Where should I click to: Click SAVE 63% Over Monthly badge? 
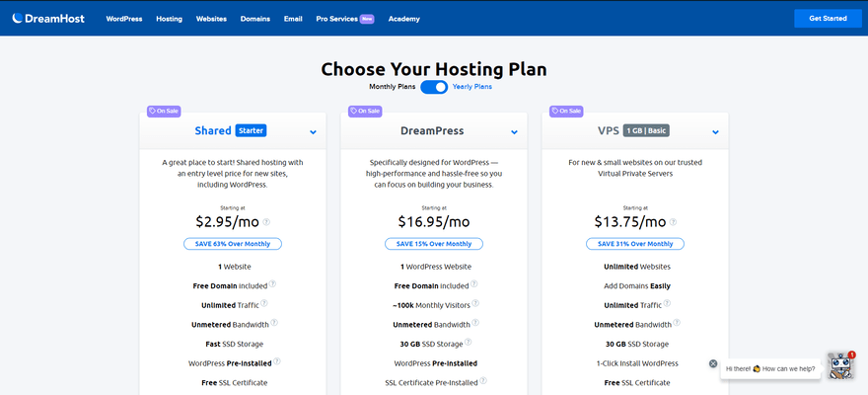coord(233,244)
